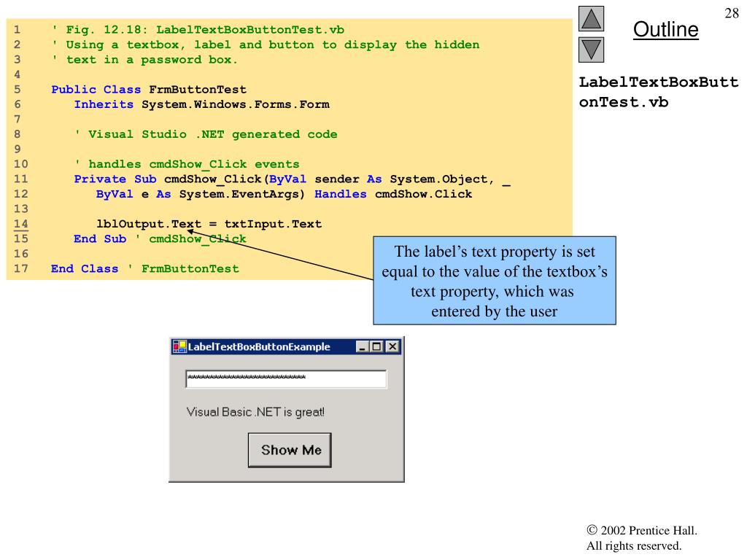747x560 pixels.
Task: Go to next slide with down arrow
Action: tap(591, 50)
